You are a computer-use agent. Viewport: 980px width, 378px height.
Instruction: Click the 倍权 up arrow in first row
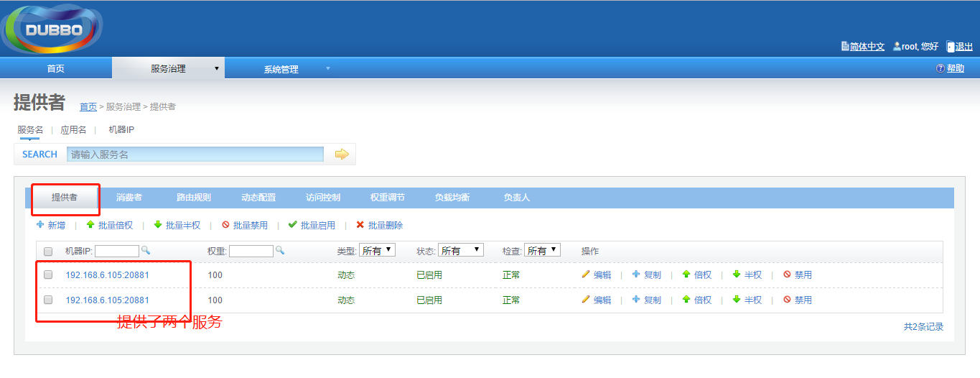click(686, 275)
